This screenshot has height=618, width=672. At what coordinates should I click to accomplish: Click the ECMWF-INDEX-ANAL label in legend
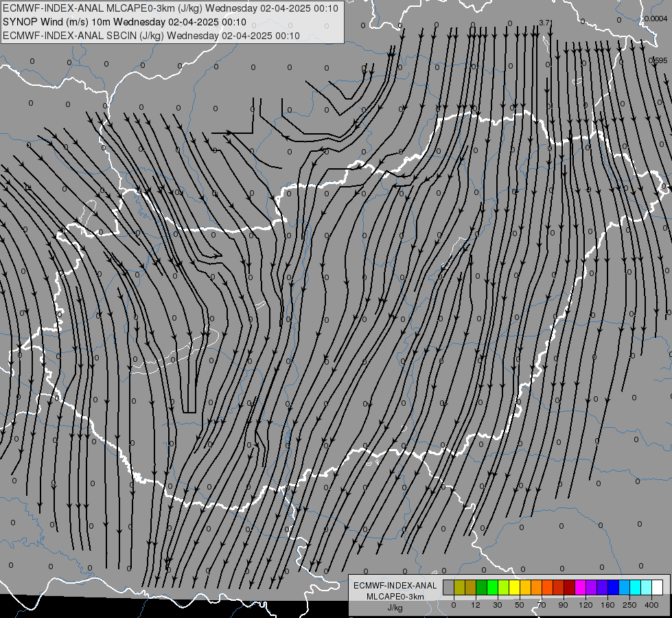pos(395,586)
